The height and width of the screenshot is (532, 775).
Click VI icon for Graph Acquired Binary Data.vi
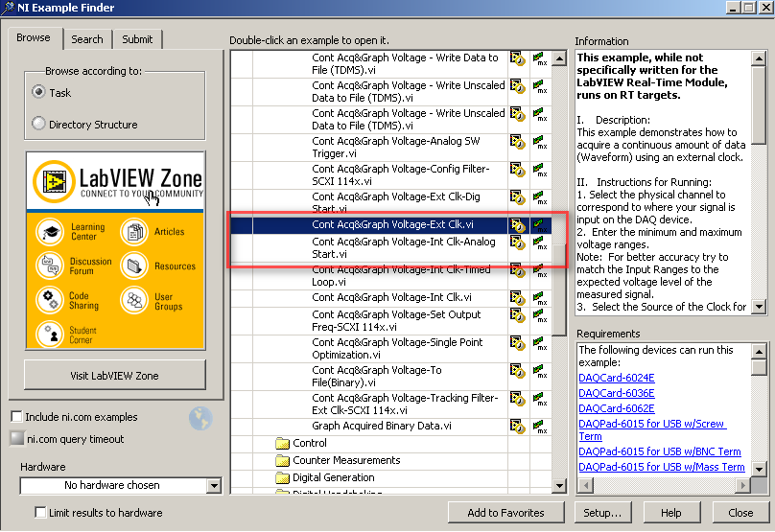click(518, 427)
